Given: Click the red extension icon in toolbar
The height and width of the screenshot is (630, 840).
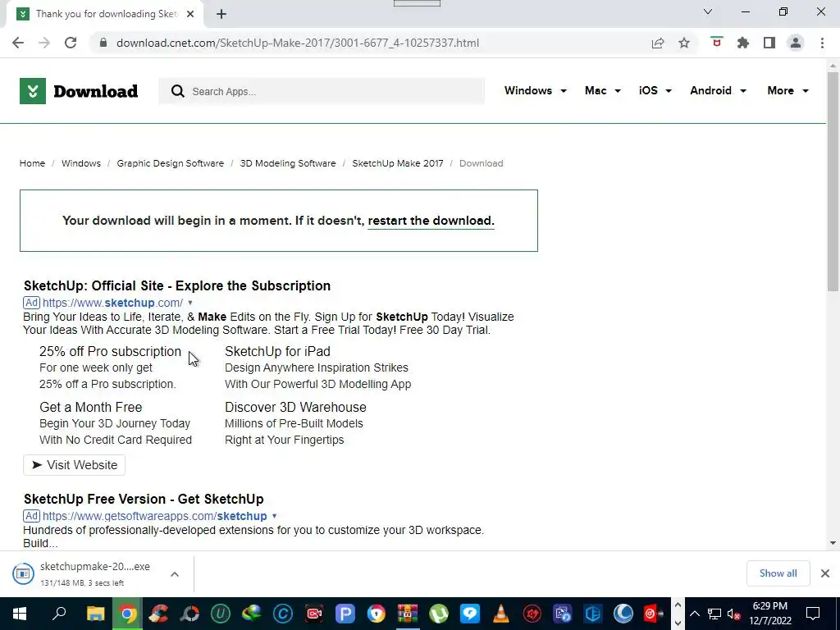Looking at the screenshot, I should [x=717, y=43].
